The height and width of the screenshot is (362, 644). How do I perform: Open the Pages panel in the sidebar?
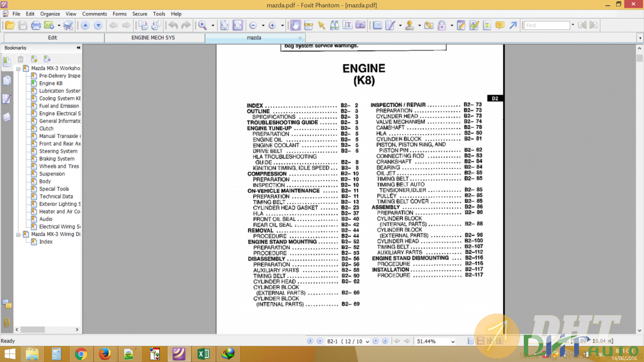click(x=7, y=80)
